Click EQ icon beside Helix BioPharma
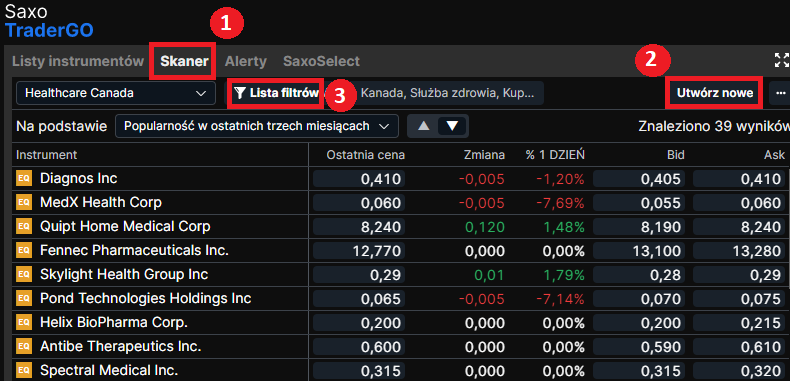Image resolution: width=790 pixels, height=381 pixels. pos(24,323)
